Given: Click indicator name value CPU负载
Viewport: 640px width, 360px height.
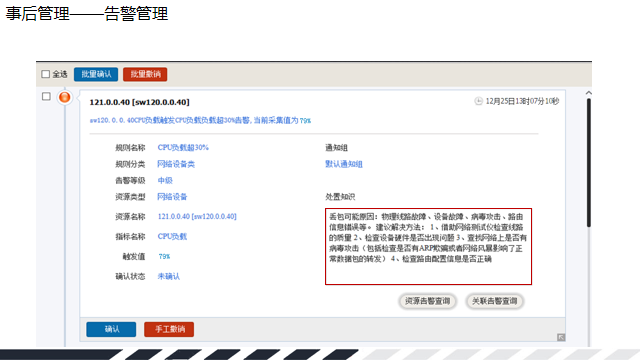Looking at the screenshot, I should click(172, 236).
